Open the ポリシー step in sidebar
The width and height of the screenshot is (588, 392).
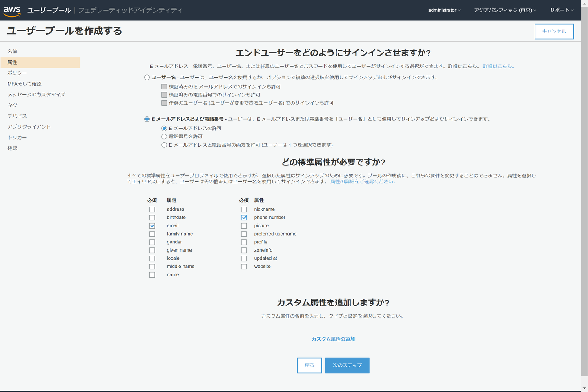[17, 73]
